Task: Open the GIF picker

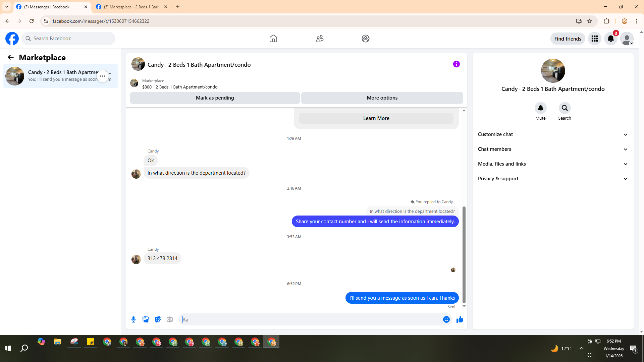Action: [x=170, y=319]
